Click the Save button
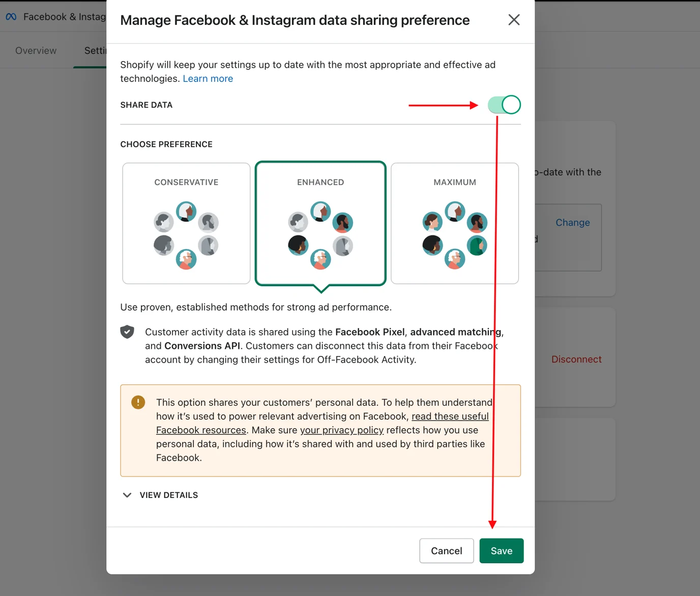The width and height of the screenshot is (700, 596). coord(502,551)
